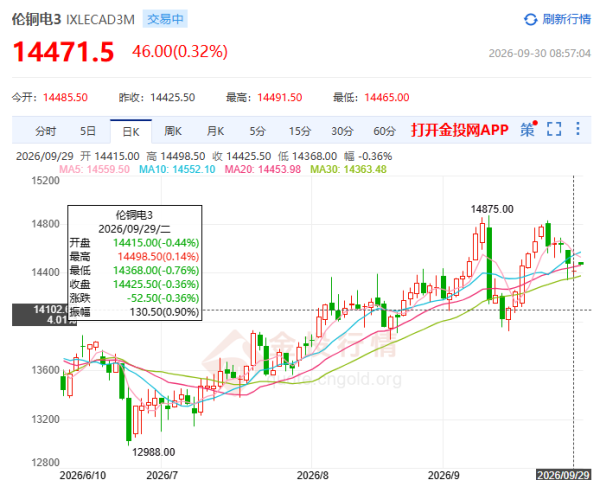Viewport: 600px width, 480px height.
Task: Click the 2026/7 axis date label
Action: pyautogui.click(x=162, y=475)
